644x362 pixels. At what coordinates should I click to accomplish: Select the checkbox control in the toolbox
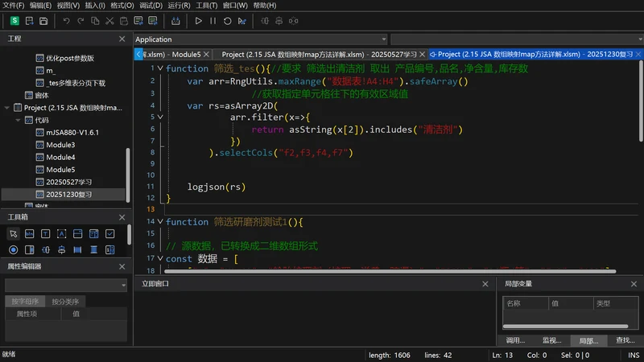click(x=110, y=234)
